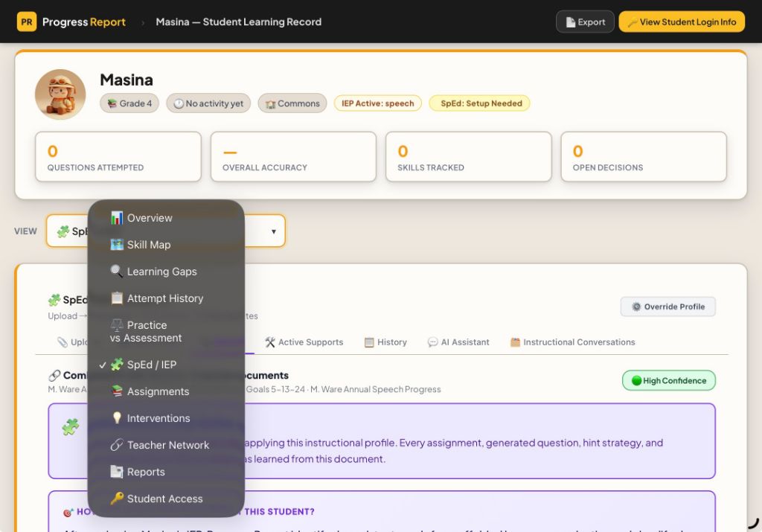762x532 pixels.
Task: Click the SpEd / IEP puzzle icon in menu
Action: pyautogui.click(x=117, y=365)
